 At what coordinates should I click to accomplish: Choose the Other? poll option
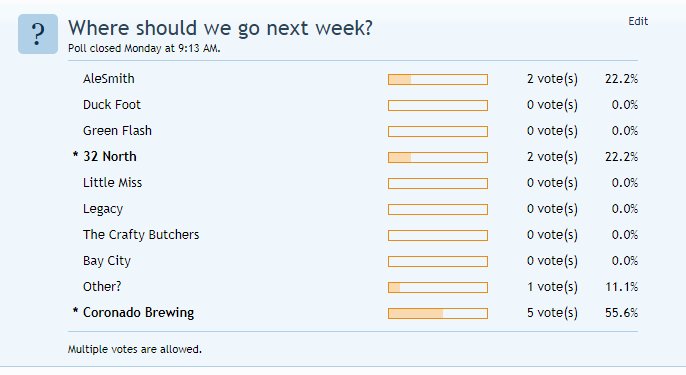coord(102,287)
